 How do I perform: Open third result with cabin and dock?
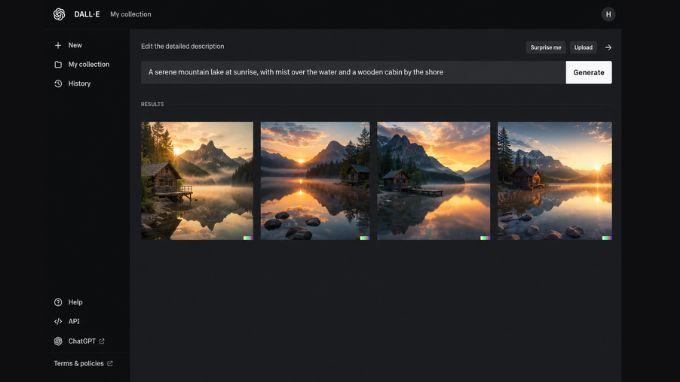coord(434,181)
